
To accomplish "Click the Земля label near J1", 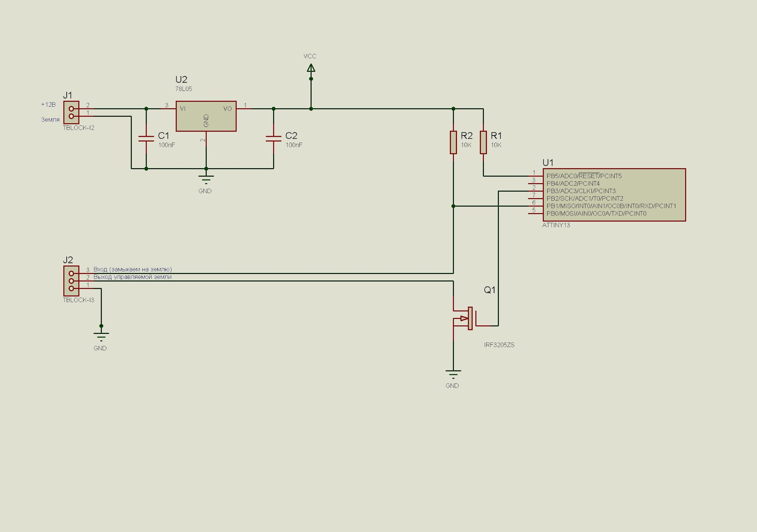I will (50, 119).
